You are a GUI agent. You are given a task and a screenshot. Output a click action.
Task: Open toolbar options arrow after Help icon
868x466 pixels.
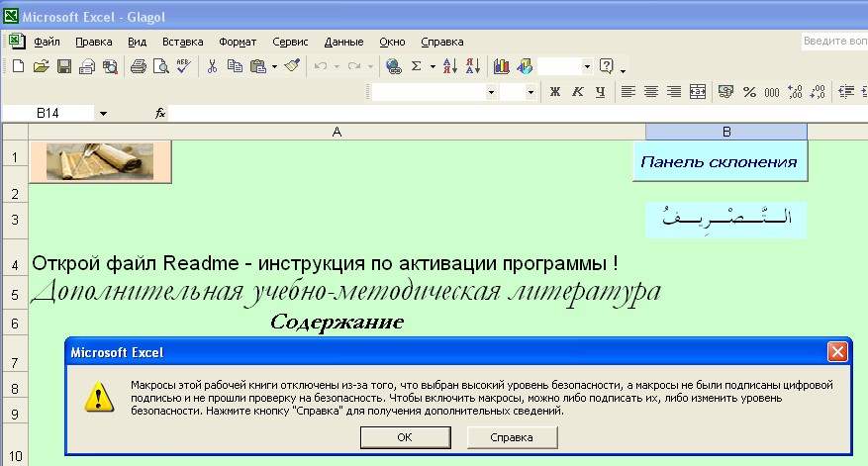click(623, 70)
